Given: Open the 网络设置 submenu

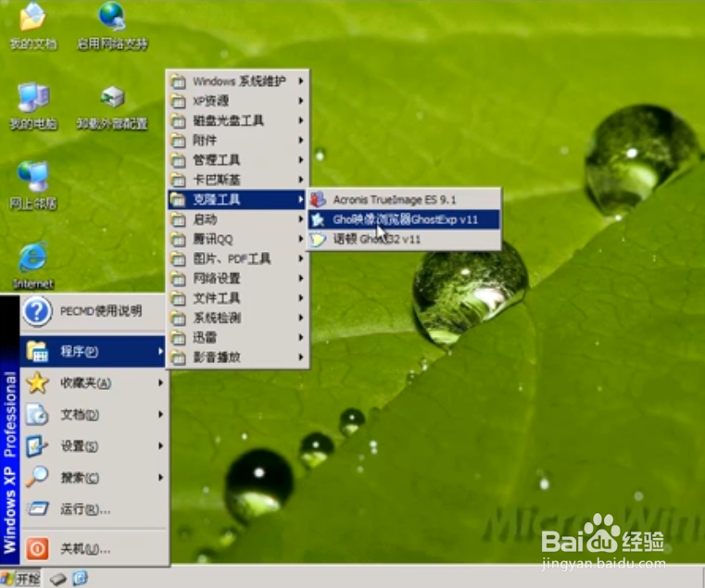Looking at the screenshot, I should coord(237,279).
